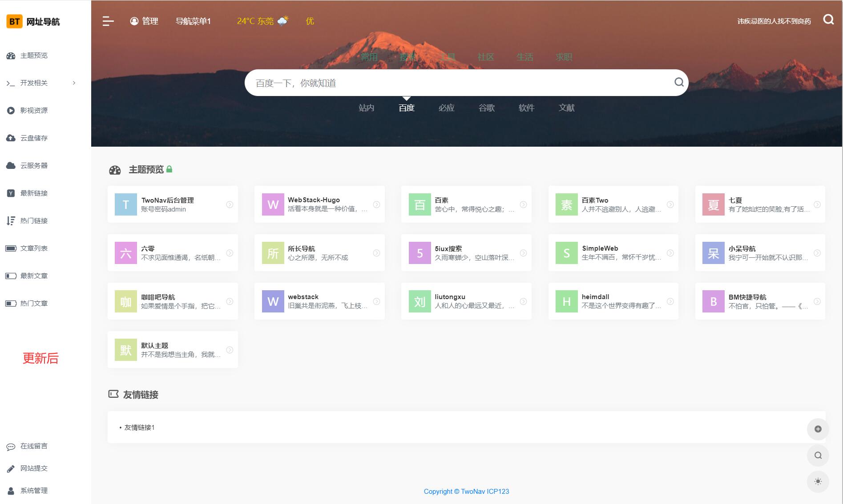Screen dimensions: 843x504
Task: Click the floating search button at bottom right
Action: 818,455
